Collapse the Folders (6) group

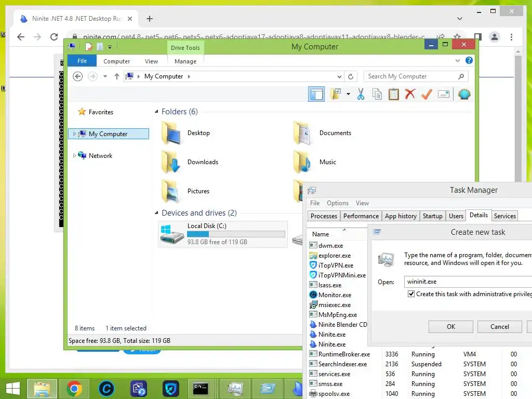tap(156, 112)
